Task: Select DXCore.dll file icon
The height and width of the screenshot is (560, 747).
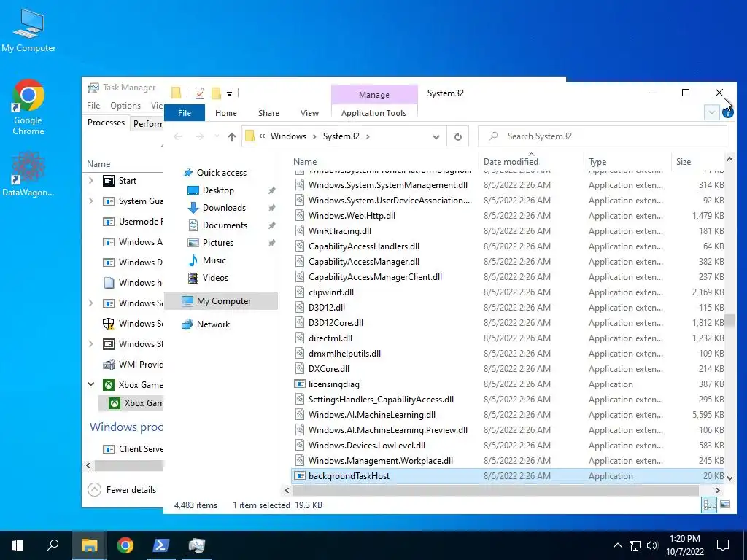Action: (299, 368)
